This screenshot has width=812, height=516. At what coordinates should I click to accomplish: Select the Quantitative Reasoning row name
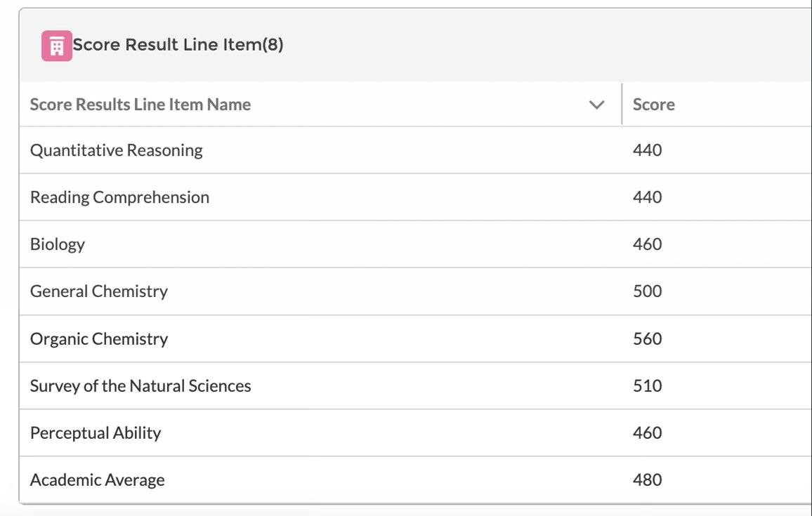pos(116,150)
